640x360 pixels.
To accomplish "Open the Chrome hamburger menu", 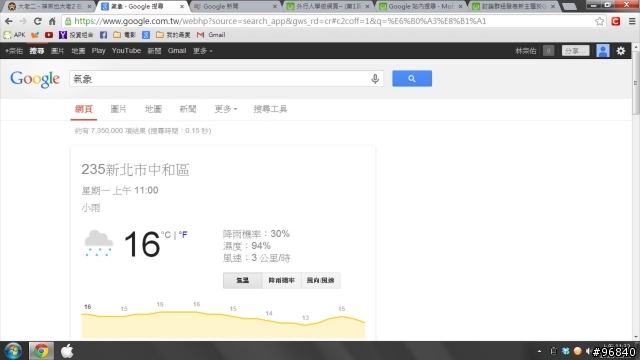I will pyautogui.click(x=632, y=21).
